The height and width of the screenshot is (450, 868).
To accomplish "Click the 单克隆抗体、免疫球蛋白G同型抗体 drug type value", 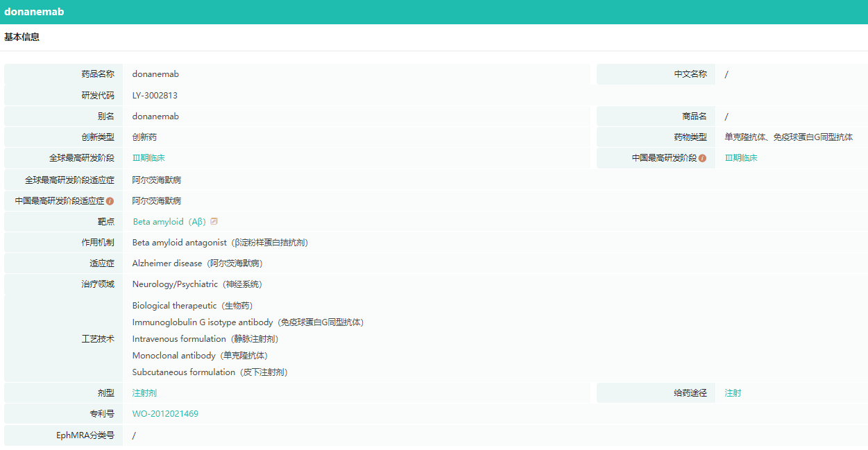I will pyautogui.click(x=788, y=137).
